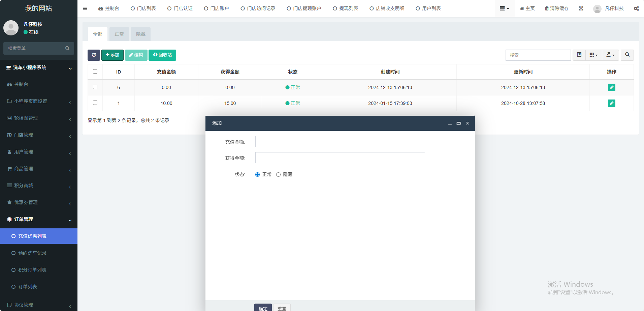Screen dimensions: 644x311
Task: Open the 回收站 recycle bin button
Action: 162,55
